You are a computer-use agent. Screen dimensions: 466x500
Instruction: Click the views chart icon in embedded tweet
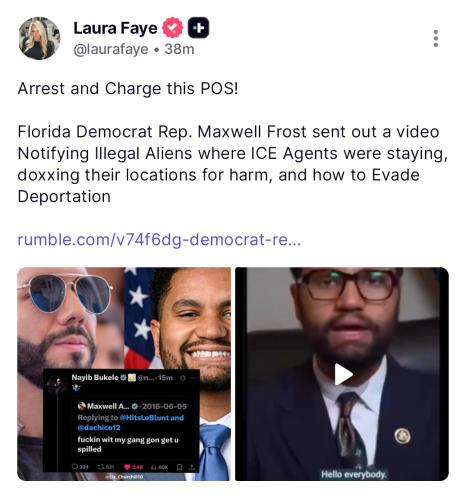(154, 467)
